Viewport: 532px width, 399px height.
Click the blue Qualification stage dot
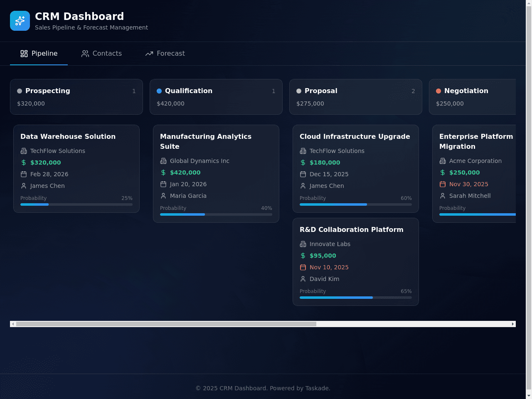click(x=159, y=91)
